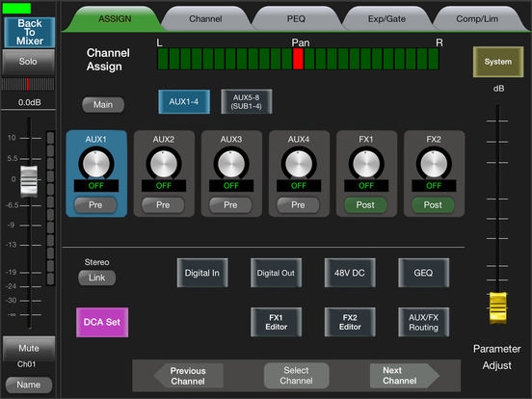The image size is (532, 399).
Task: Toggle AUX1 Pre button
Action: click(x=95, y=205)
